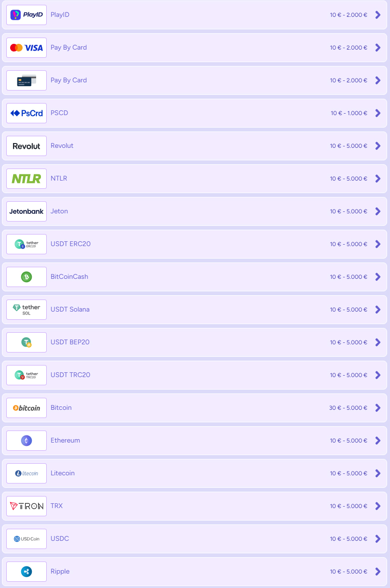
Task: Expand the USDC row arrow
Action: [378, 539]
